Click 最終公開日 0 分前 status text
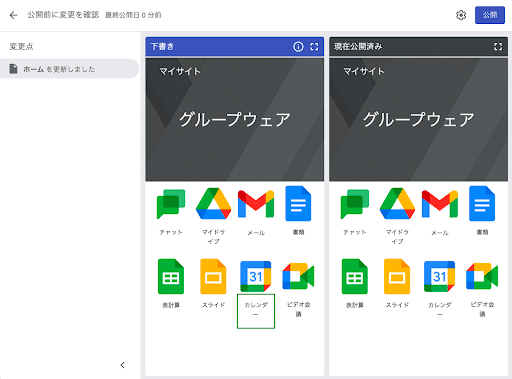 click(133, 15)
